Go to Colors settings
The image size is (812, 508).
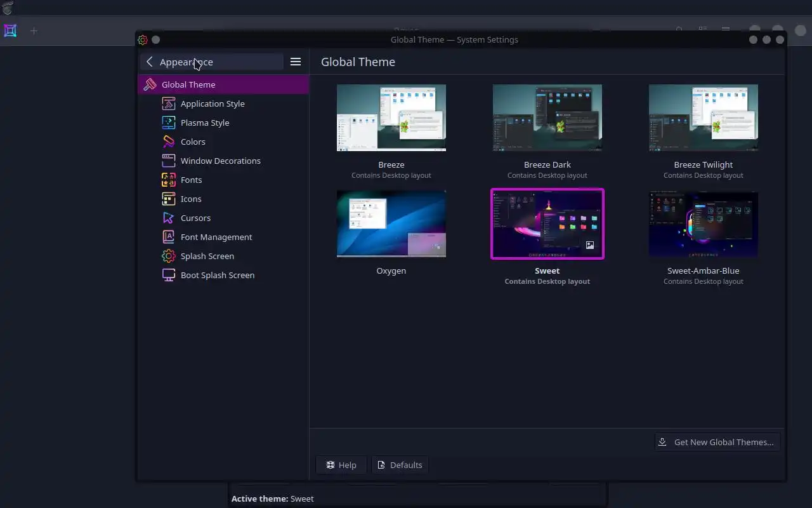click(223, 142)
